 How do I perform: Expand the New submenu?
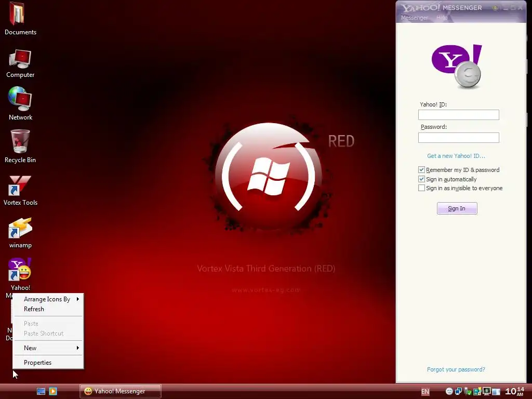[x=48, y=348]
